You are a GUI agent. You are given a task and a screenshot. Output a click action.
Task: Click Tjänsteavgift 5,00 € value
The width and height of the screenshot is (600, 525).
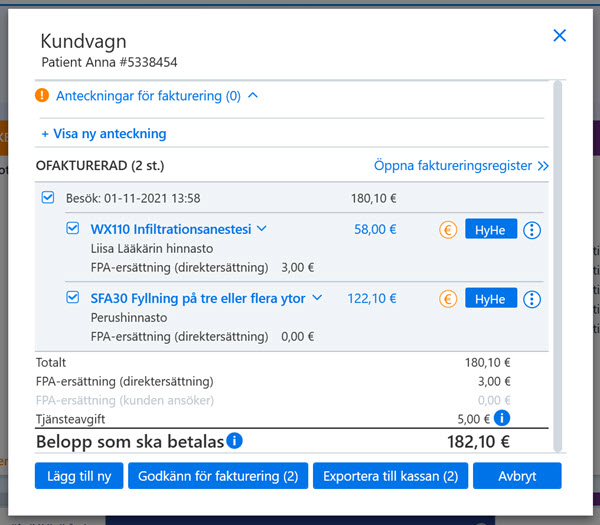tap(474, 419)
